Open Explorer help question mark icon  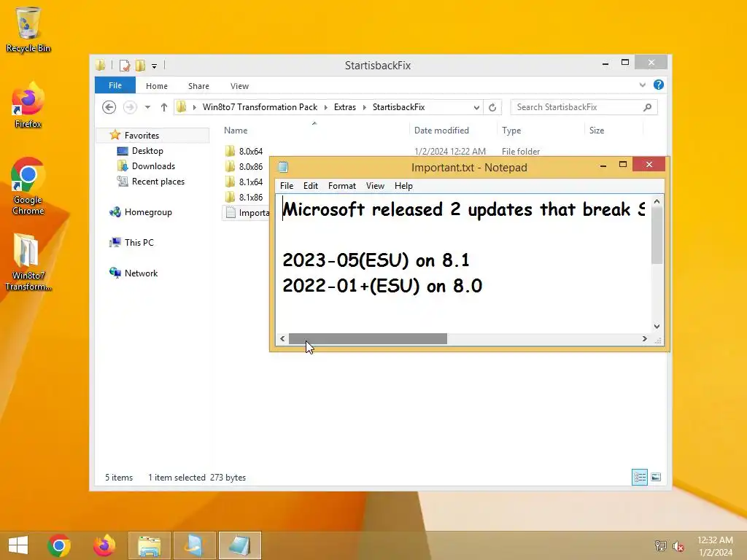click(x=659, y=85)
